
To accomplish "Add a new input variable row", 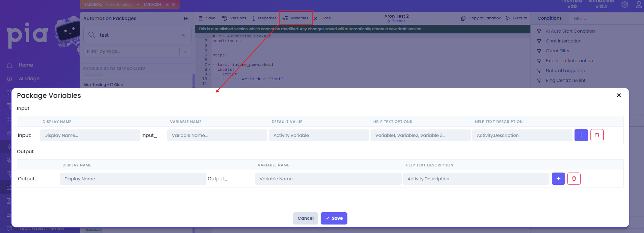I will pos(581,135).
